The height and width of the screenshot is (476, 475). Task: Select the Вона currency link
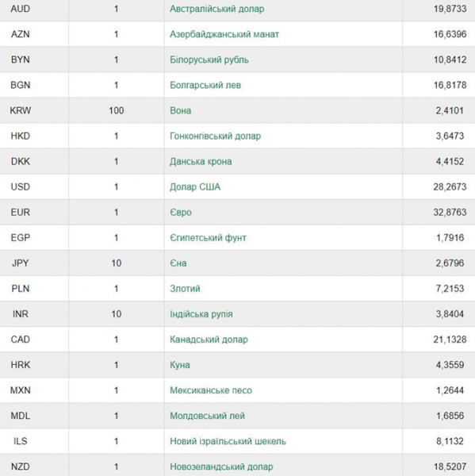[x=180, y=110]
